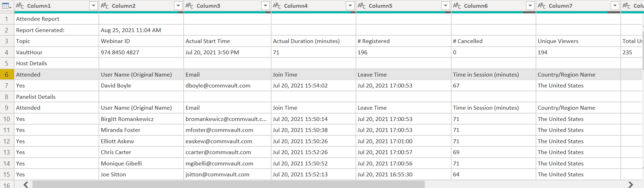Click the 'easkew@commvault.com' email cell

coord(227,141)
